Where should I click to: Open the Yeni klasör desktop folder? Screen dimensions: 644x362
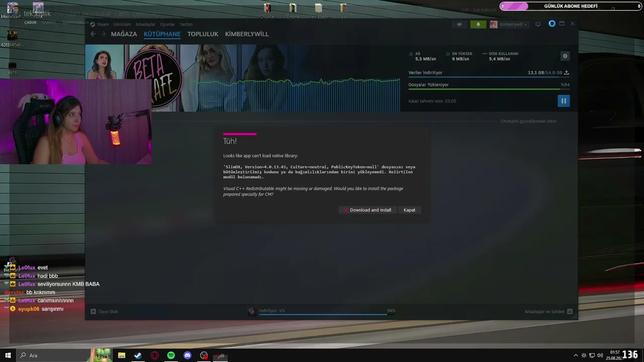coord(318,11)
